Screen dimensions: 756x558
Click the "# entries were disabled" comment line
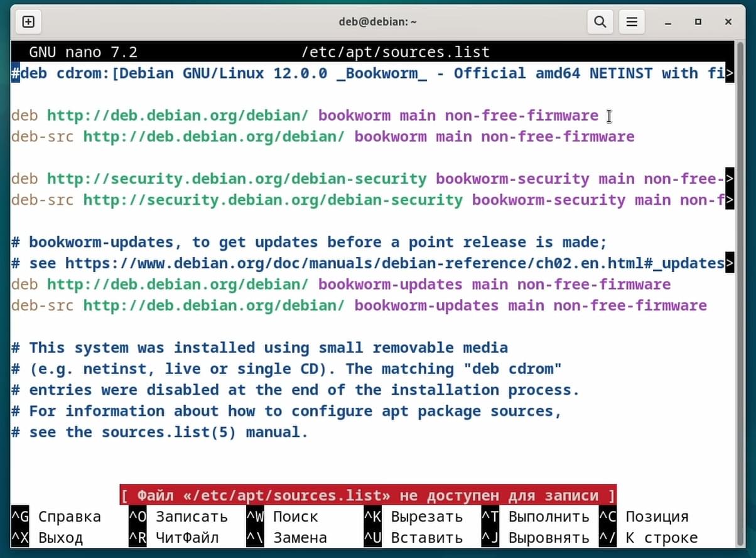point(296,390)
